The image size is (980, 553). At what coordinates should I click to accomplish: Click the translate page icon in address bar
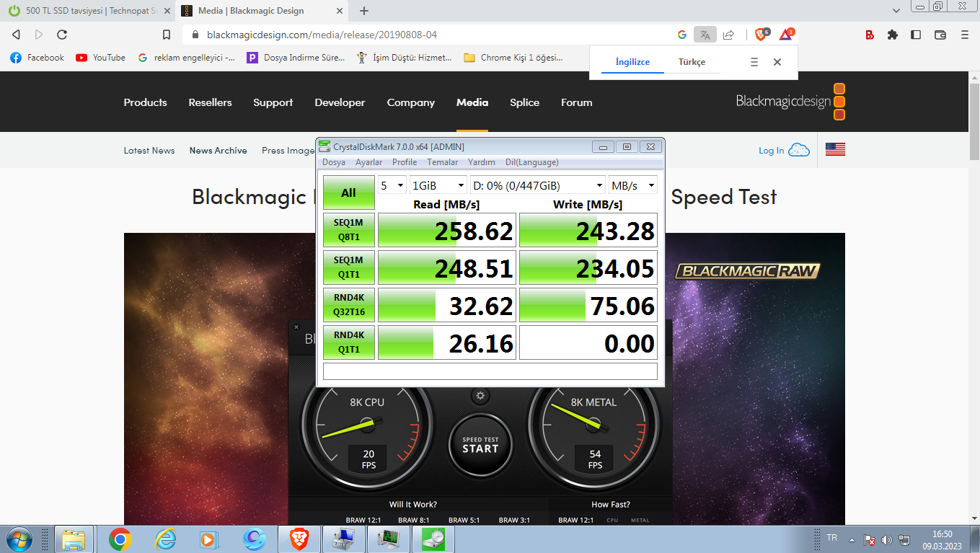tap(705, 35)
